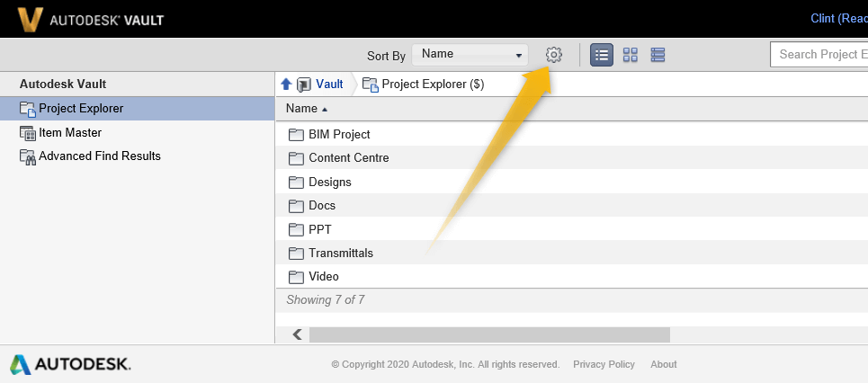Click the Search Project Explorer field
This screenshot has width=868, height=383.
coord(820,55)
